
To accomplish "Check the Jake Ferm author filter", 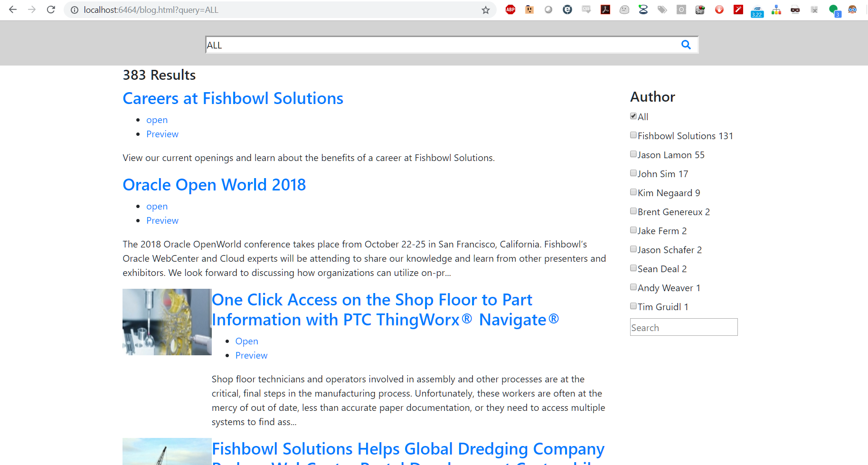I will [x=633, y=230].
